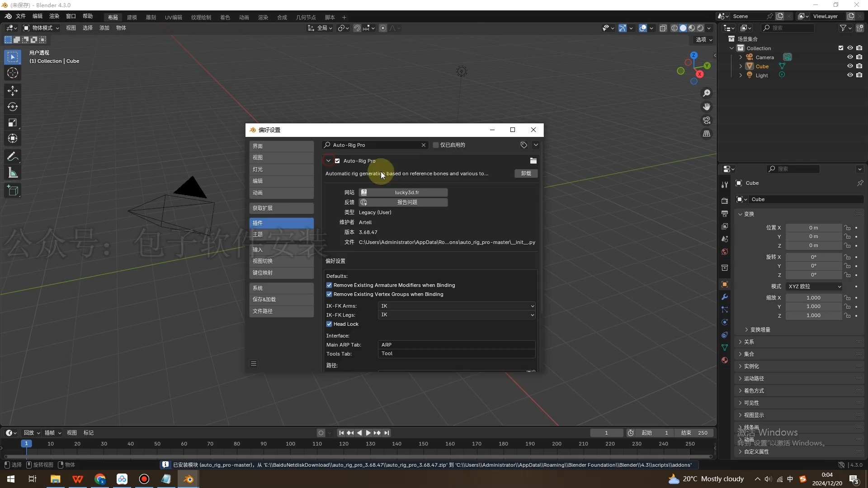This screenshot has width=868, height=488.
Task: Select the Move tool
Action: [x=13, y=91]
